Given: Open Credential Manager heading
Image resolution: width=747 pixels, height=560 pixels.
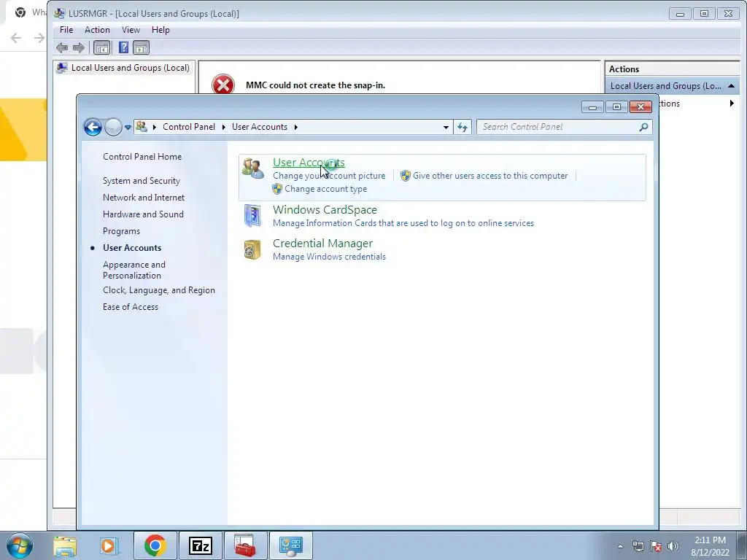Looking at the screenshot, I should coord(322,244).
